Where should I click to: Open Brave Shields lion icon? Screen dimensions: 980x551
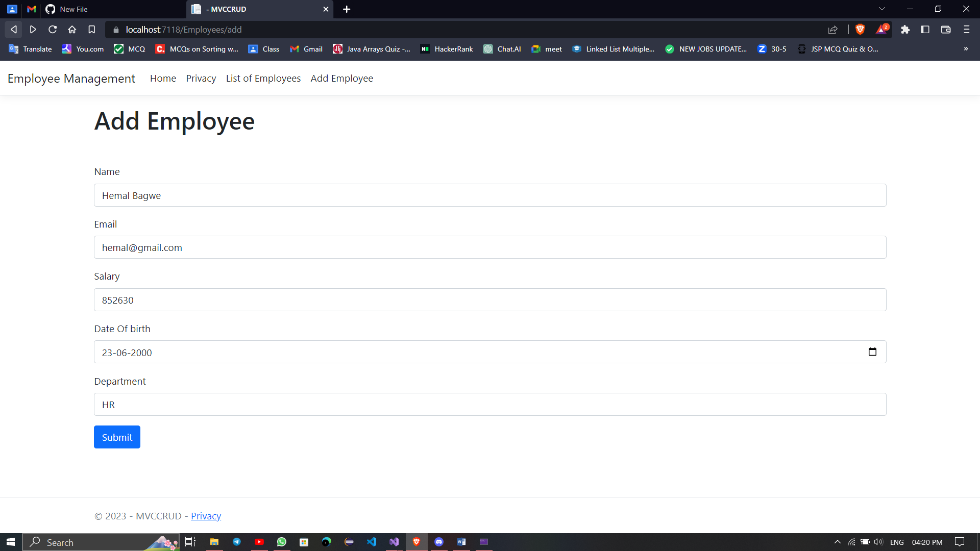click(x=860, y=30)
